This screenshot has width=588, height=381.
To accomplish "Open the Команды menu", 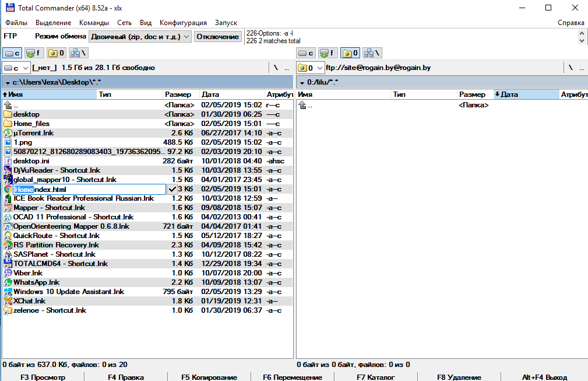I will tap(94, 23).
